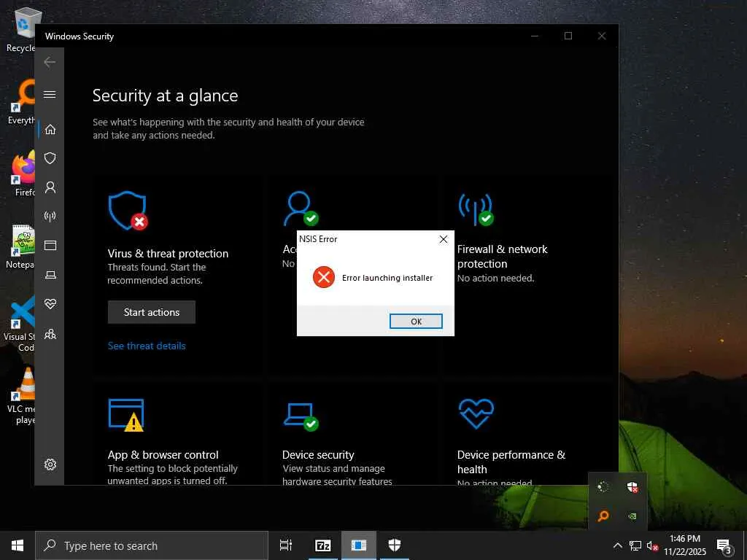This screenshot has height=560, width=747.
Task: Click the Virus & threat protection shield tile icon
Action: 128,211
